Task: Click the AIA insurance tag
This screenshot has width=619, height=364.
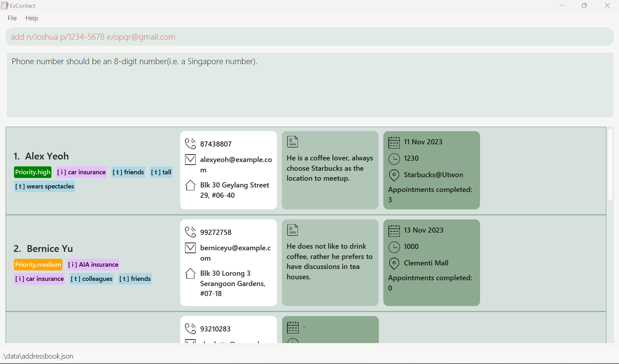Action: tap(93, 264)
